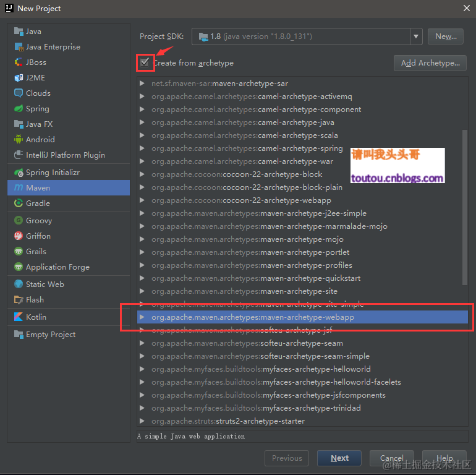
Task: Click the Kotlin icon
Action: point(19,317)
